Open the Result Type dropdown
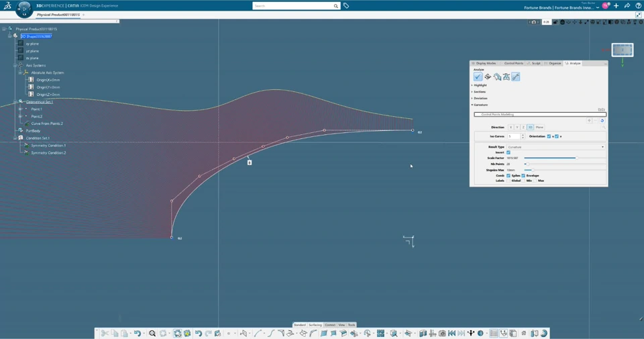The image size is (644, 339). click(x=555, y=147)
